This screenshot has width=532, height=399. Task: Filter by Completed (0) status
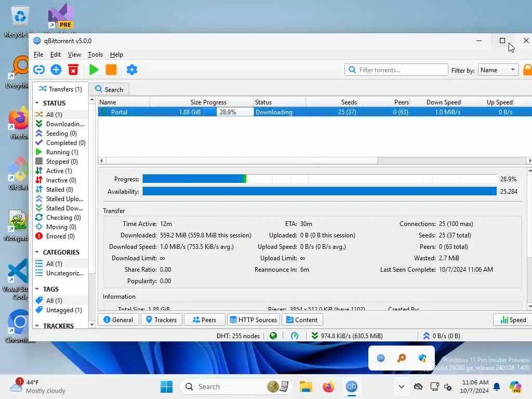pyautogui.click(x=60, y=143)
